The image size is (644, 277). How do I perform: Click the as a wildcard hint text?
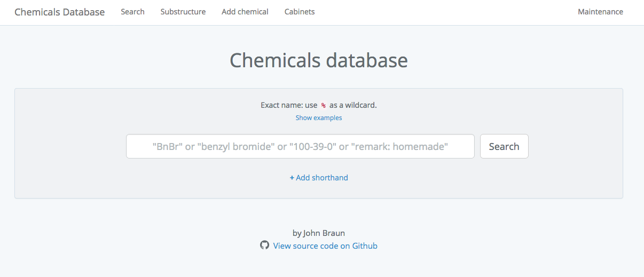click(x=353, y=105)
